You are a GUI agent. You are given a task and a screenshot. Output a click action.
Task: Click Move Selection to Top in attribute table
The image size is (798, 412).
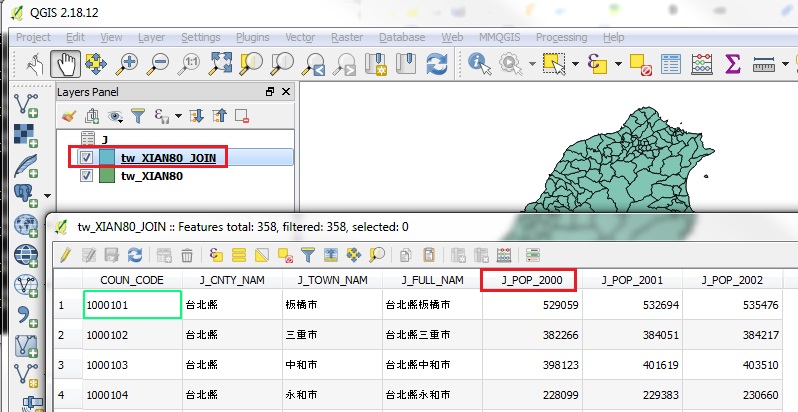(x=331, y=255)
